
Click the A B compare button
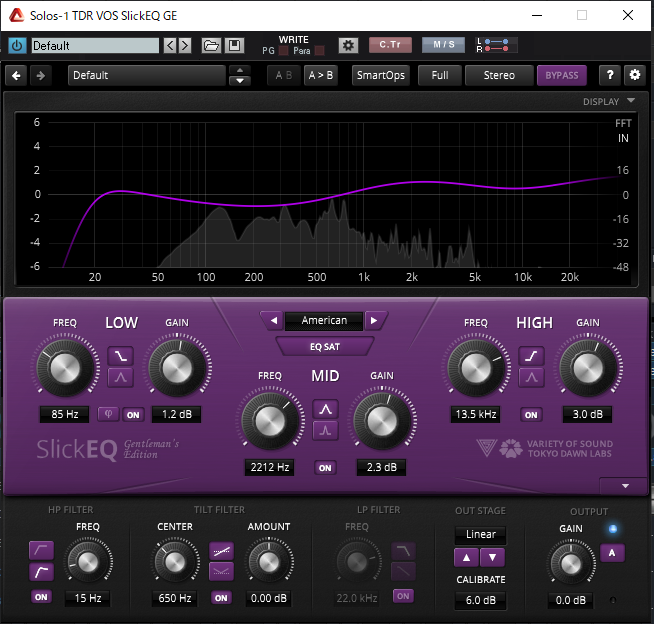point(284,75)
